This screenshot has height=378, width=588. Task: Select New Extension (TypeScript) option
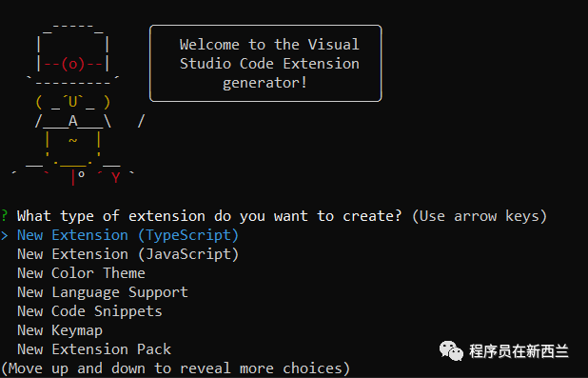point(127,235)
